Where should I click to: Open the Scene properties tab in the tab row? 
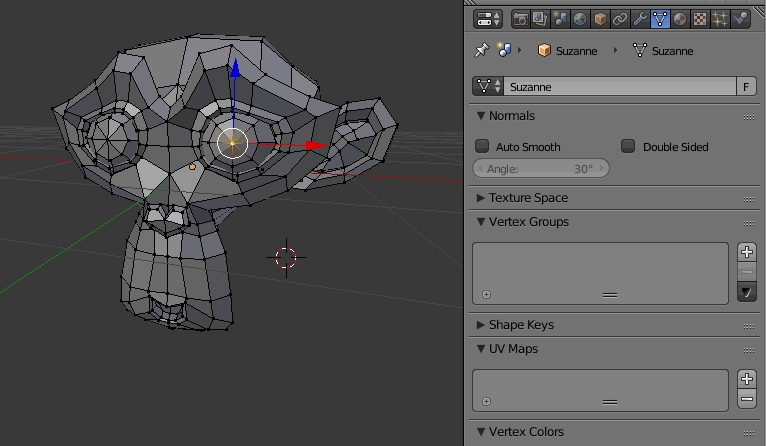point(560,19)
